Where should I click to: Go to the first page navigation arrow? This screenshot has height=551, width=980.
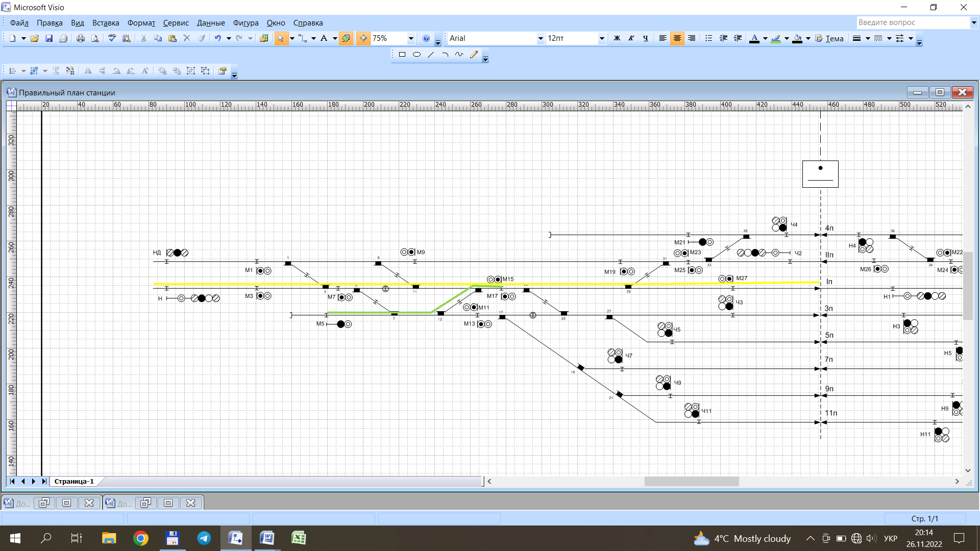point(12,481)
